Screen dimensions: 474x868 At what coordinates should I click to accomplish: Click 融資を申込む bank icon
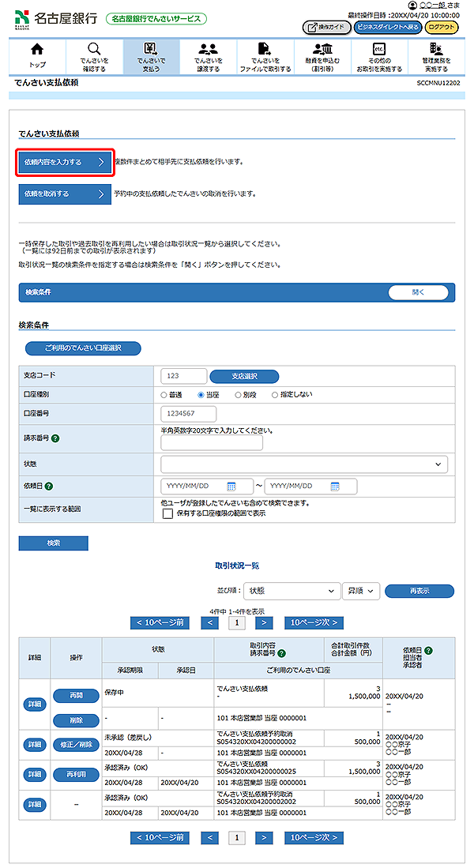322,50
